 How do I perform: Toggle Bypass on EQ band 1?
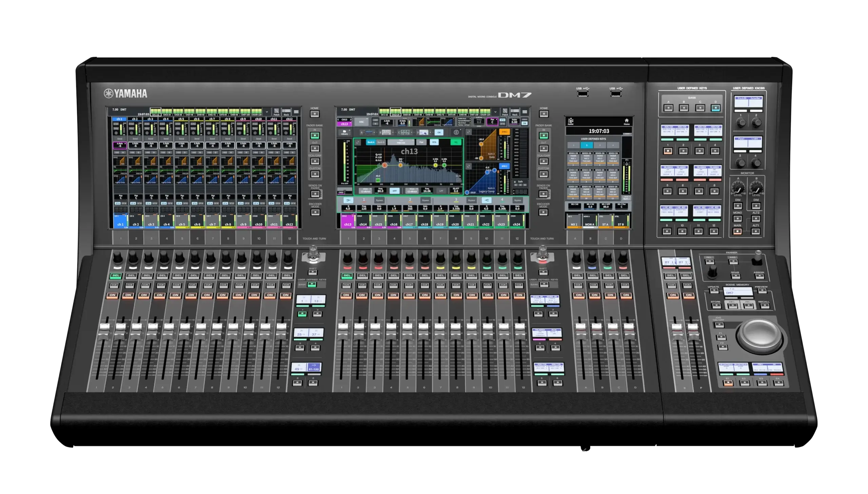coord(380,200)
